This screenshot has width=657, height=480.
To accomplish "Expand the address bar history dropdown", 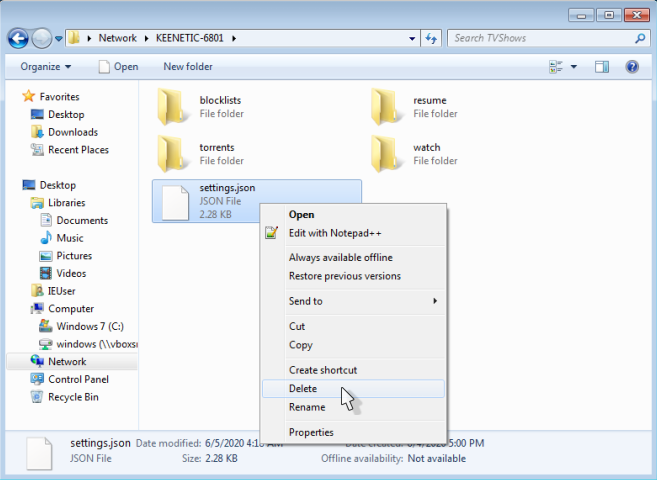I will click(x=413, y=39).
